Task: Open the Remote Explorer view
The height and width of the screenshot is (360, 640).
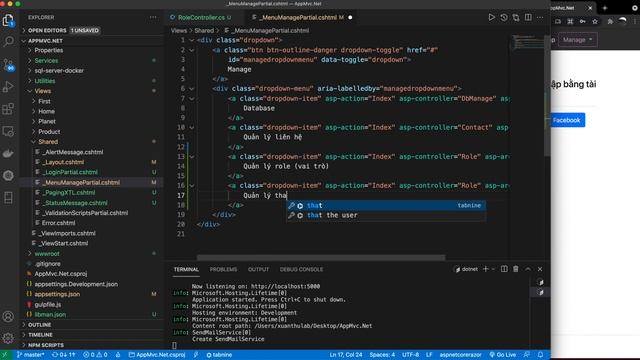Action: (8, 131)
